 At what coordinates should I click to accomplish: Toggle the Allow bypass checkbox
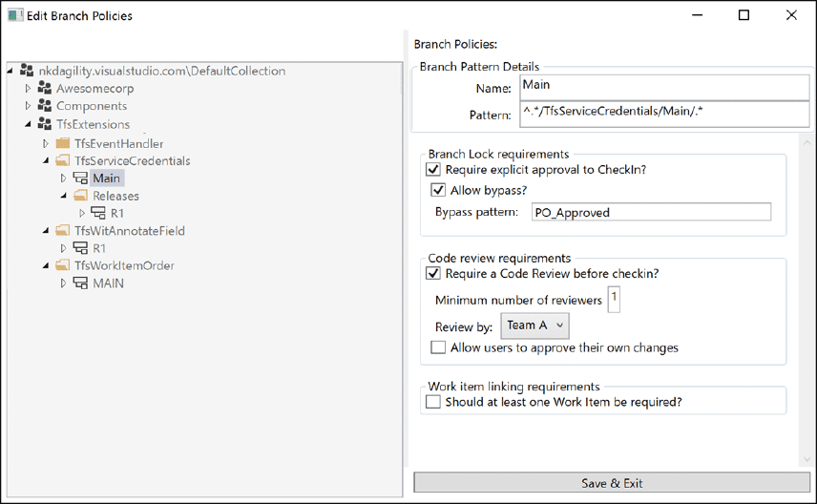pyautogui.click(x=438, y=190)
